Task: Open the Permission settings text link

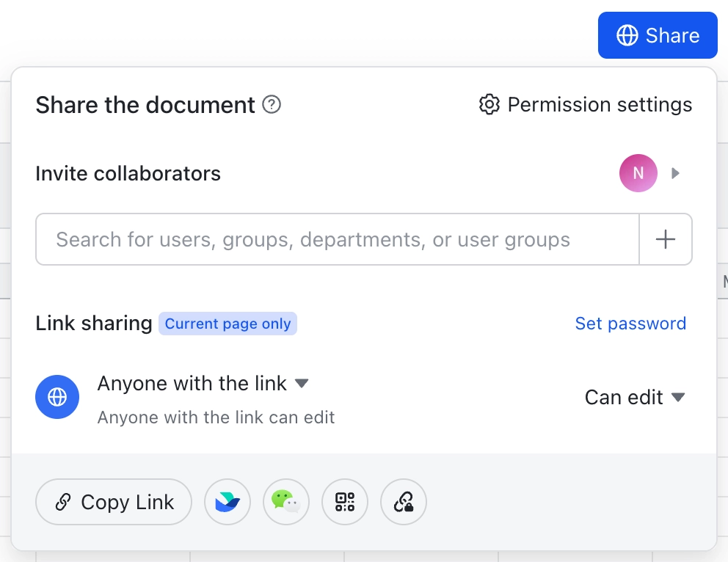Action: (600, 104)
